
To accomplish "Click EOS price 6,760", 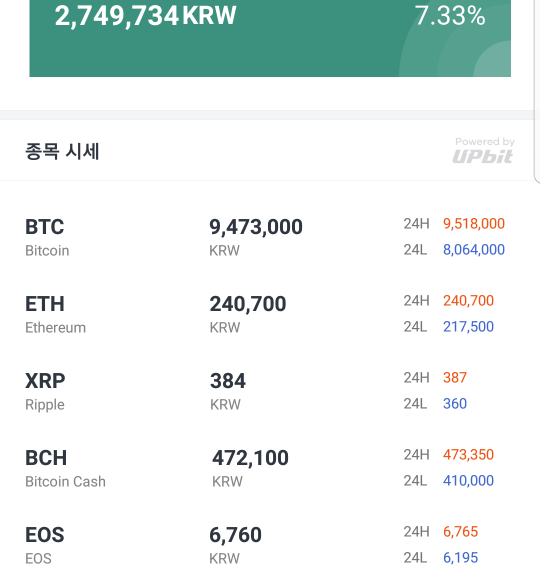I will 235,535.
